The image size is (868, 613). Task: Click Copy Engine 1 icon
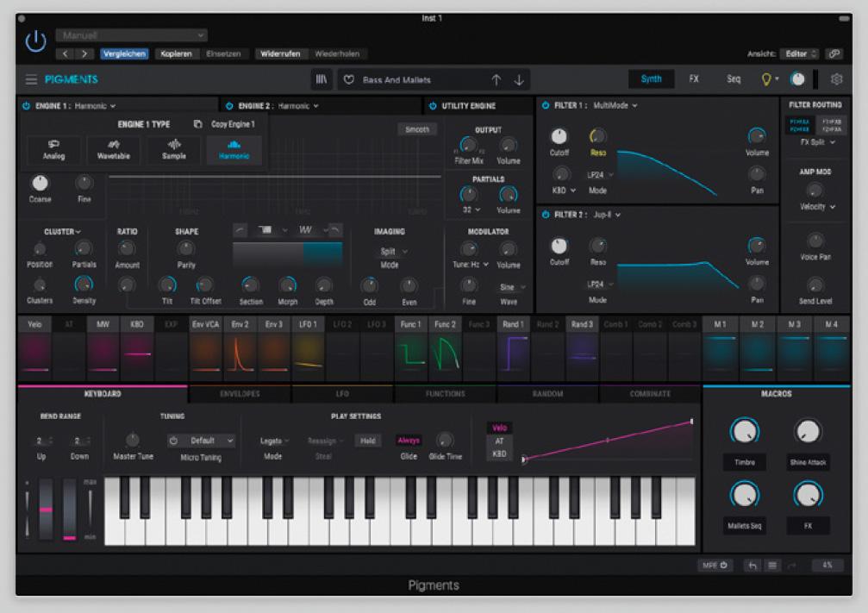pyautogui.click(x=197, y=124)
